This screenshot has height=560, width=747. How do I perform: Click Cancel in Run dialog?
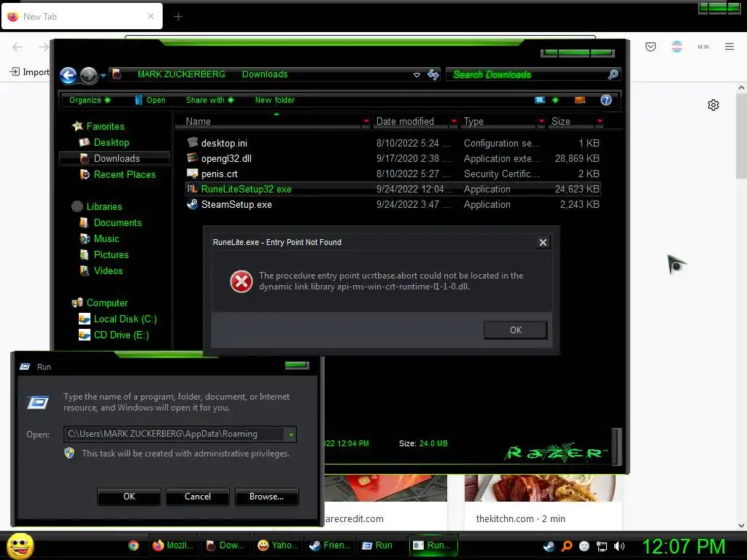pyautogui.click(x=197, y=496)
